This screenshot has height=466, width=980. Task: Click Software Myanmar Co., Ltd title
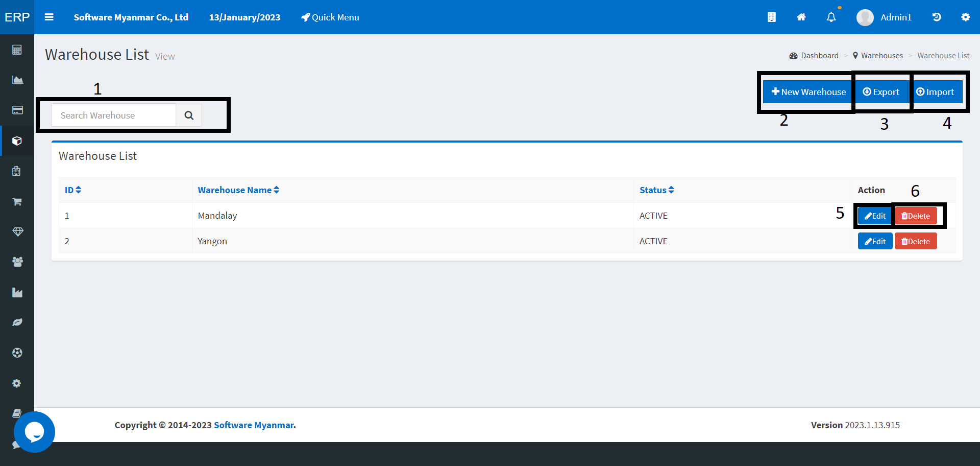coord(131,17)
